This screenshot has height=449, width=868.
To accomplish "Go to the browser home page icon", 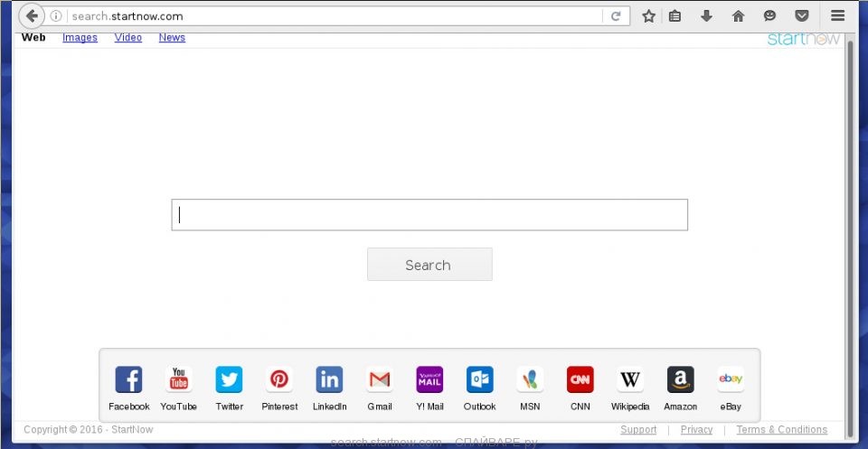I will [x=738, y=16].
